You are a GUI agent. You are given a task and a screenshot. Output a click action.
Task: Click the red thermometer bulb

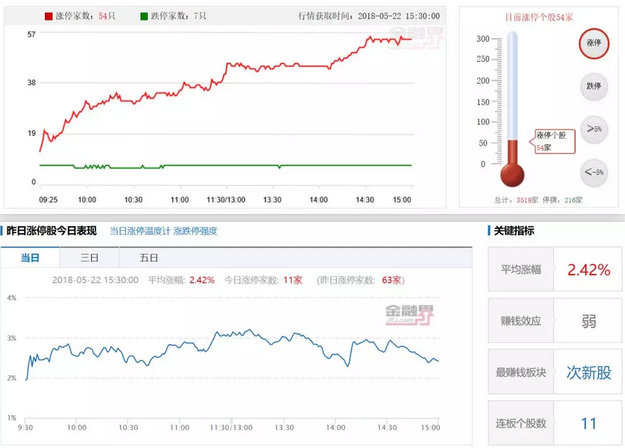tap(512, 176)
